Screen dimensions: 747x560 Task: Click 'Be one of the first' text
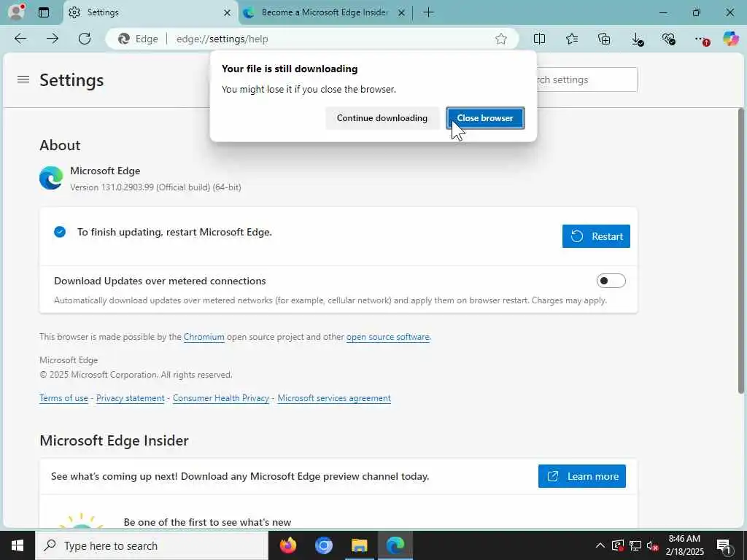207,522
